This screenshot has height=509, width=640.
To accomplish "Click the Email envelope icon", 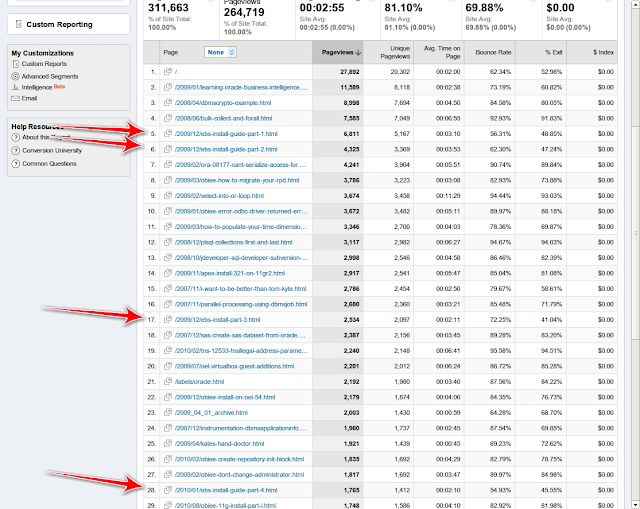I will 16,98.
